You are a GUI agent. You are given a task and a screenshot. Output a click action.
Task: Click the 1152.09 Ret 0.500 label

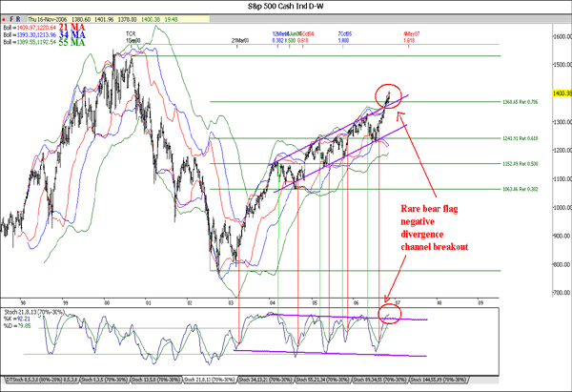point(521,164)
